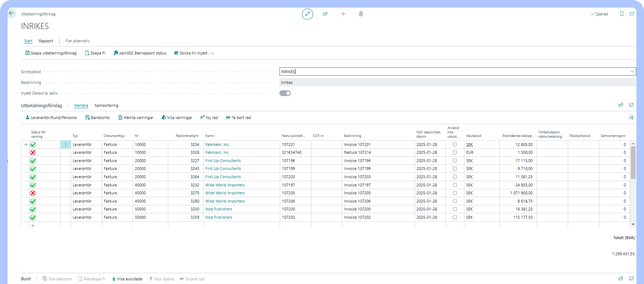Click Skapa utbetalningsförslag
Viewport: 644px width, 284px height.
(51, 53)
